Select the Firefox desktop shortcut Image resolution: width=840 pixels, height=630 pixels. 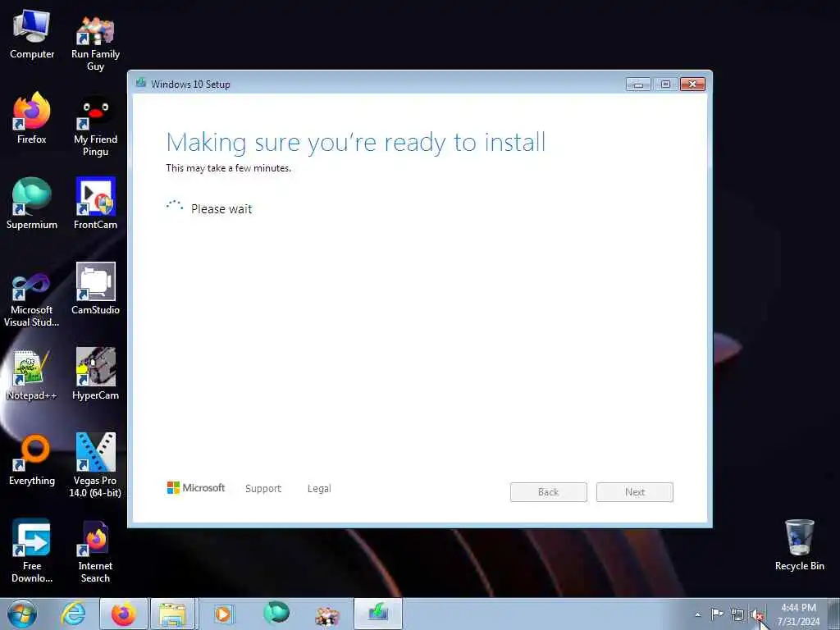[32, 118]
